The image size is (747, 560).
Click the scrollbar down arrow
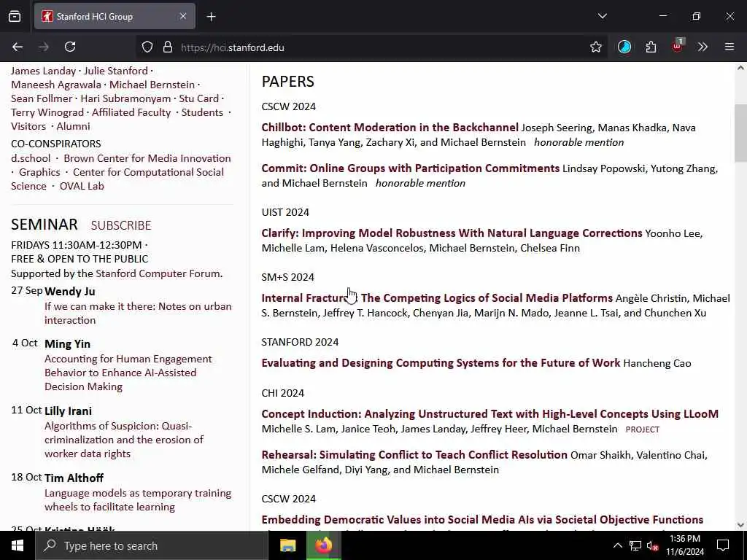[740, 525]
